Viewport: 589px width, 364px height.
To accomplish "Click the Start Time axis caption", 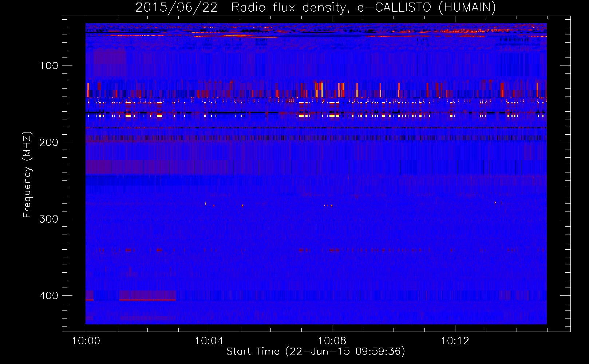I will coord(316,352).
